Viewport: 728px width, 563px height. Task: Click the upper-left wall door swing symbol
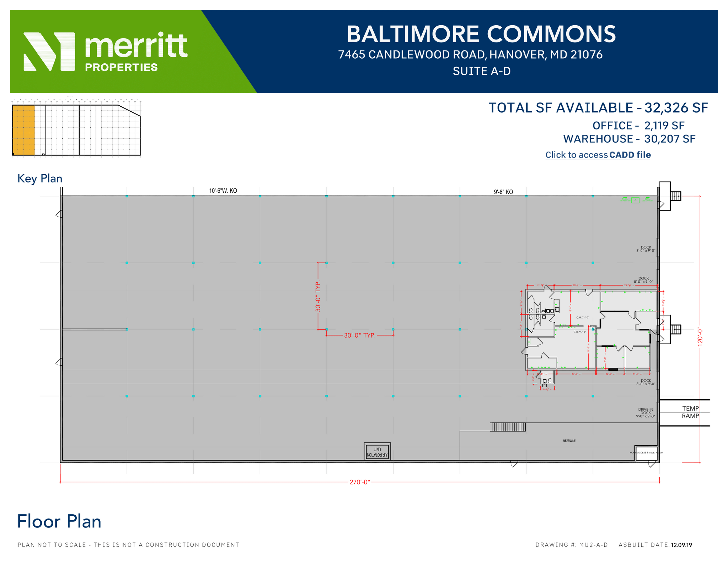coord(59,214)
